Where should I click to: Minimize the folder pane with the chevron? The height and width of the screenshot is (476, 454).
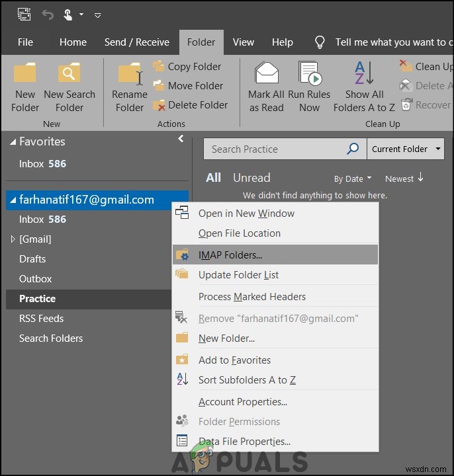(181, 139)
